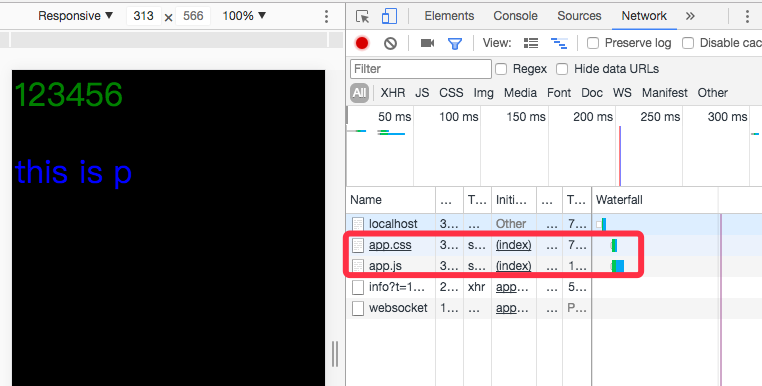Sort by the Name column header

391,200
